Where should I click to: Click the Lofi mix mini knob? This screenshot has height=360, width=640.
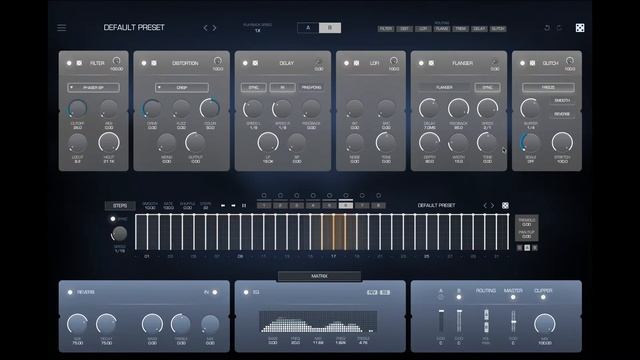pos(394,61)
